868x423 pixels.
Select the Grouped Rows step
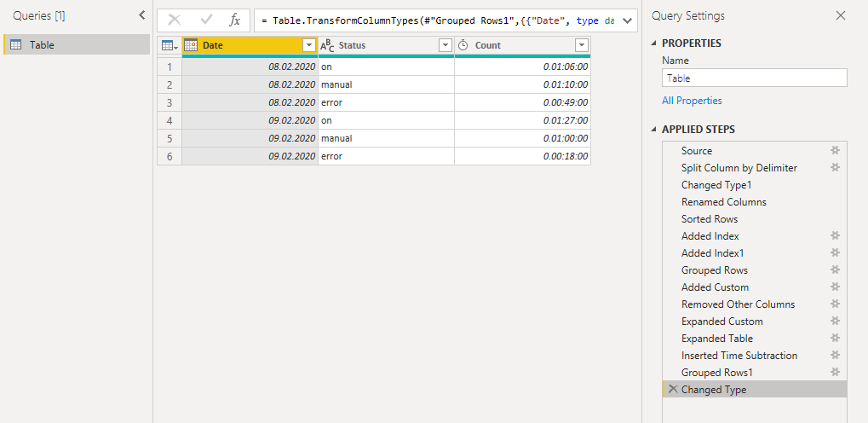pos(755,270)
